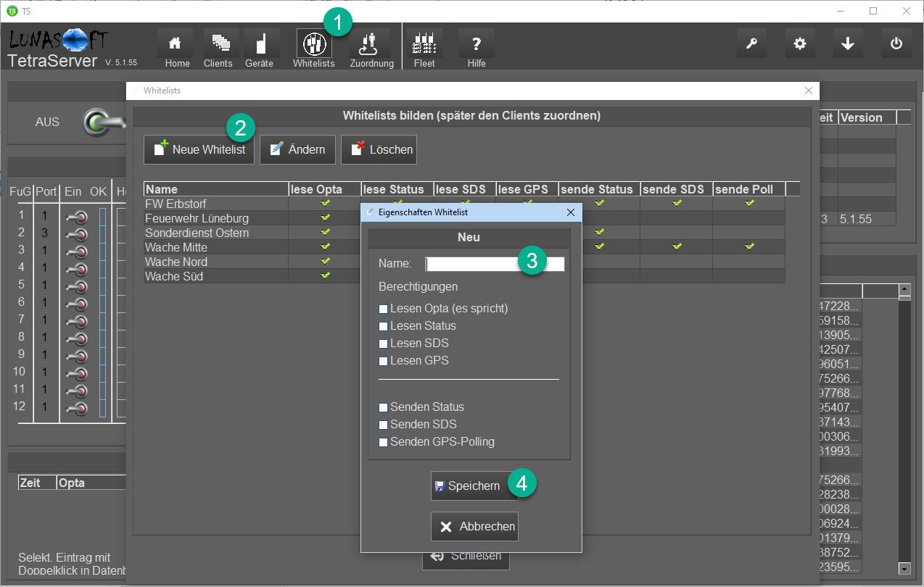
Task: Close the Eigenschaften Whitelist dialog with X
Action: [x=570, y=212]
